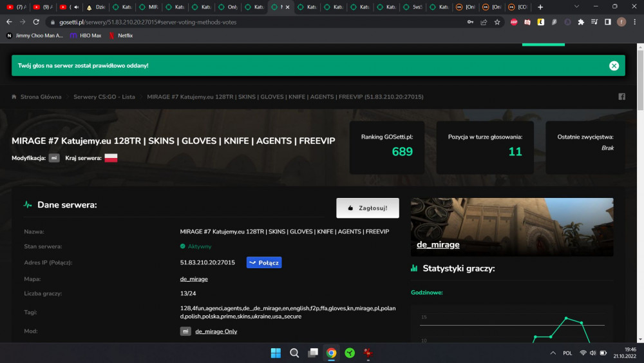Click the browser forward arrow

click(x=23, y=22)
